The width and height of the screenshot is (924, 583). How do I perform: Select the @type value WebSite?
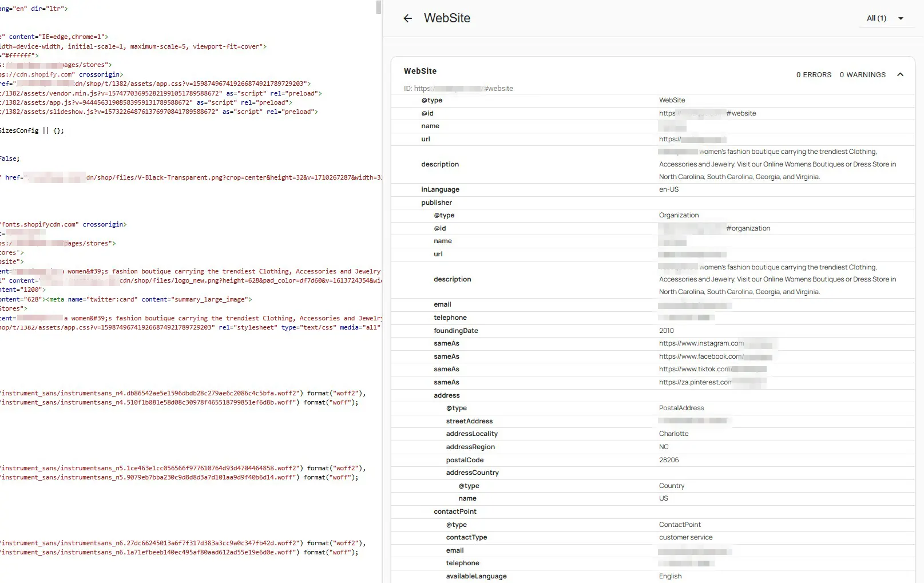tap(672, 100)
